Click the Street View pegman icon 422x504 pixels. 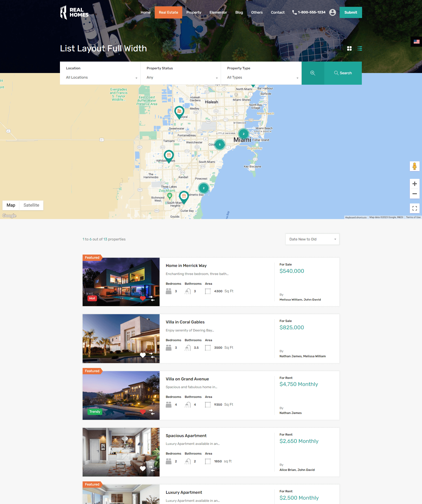pos(415,166)
